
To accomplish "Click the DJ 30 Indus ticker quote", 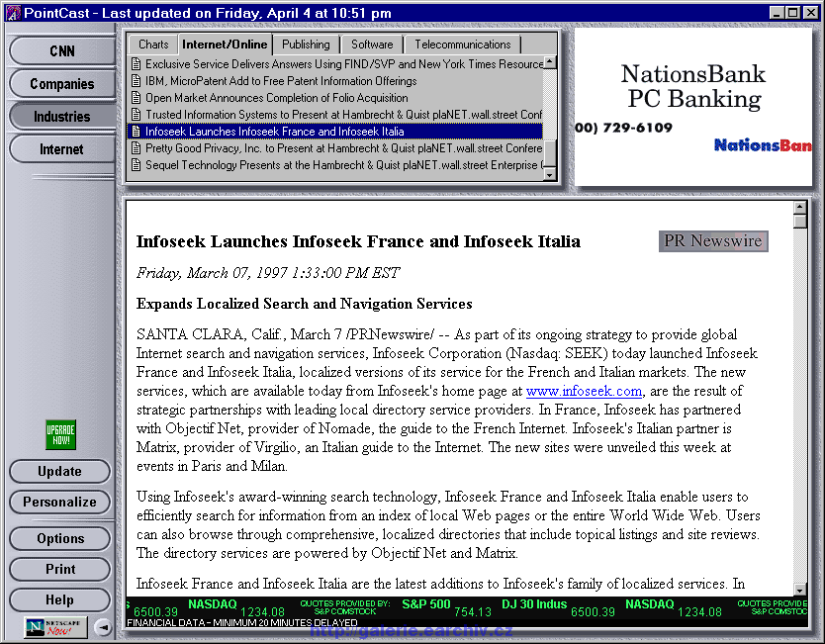I will (x=559, y=607).
